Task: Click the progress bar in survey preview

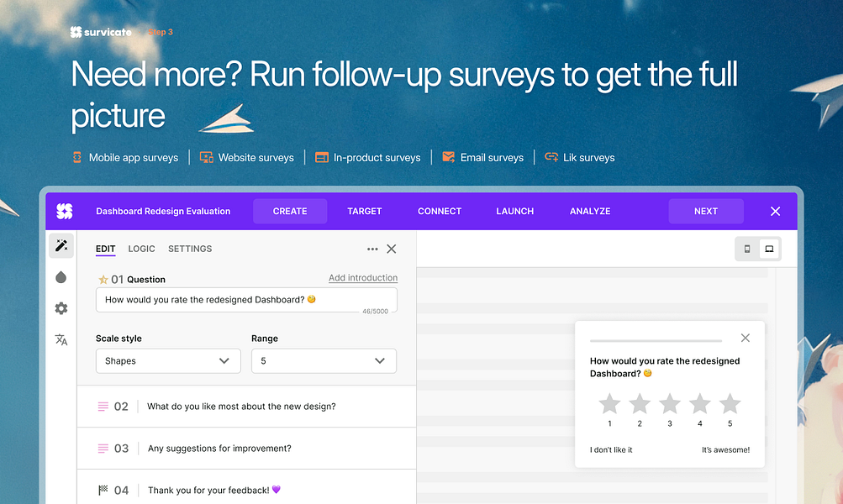Action: pyautogui.click(x=655, y=339)
